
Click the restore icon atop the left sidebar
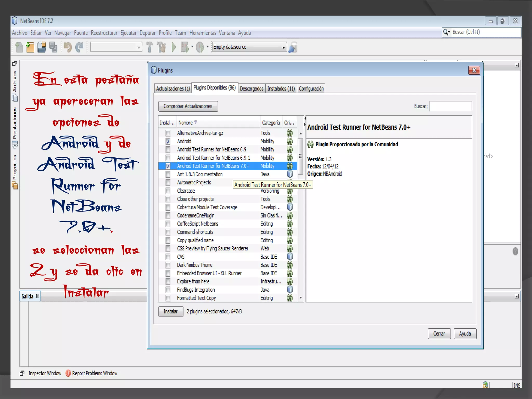pyautogui.click(x=15, y=63)
